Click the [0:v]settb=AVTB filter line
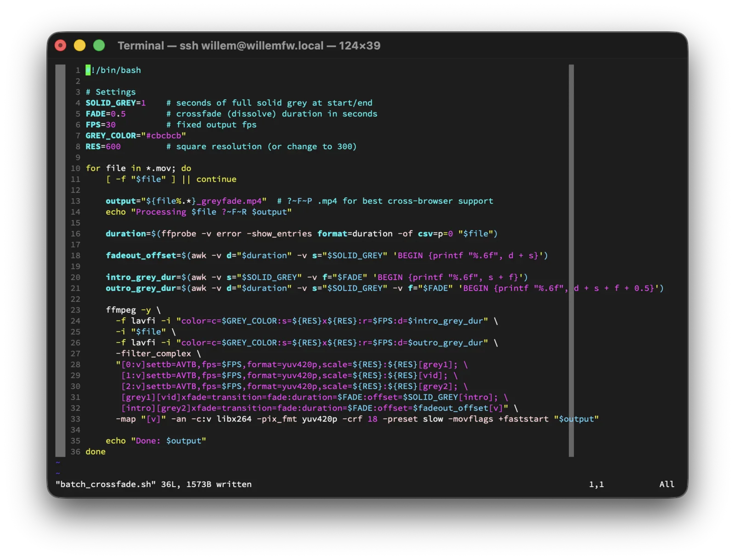This screenshot has width=735, height=560. pyautogui.click(x=292, y=364)
